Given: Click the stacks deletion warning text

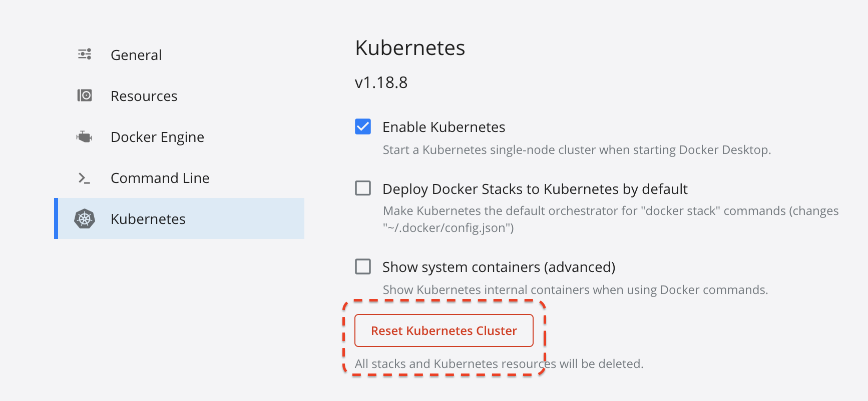Looking at the screenshot, I should pyautogui.click(x=499, y=363).
